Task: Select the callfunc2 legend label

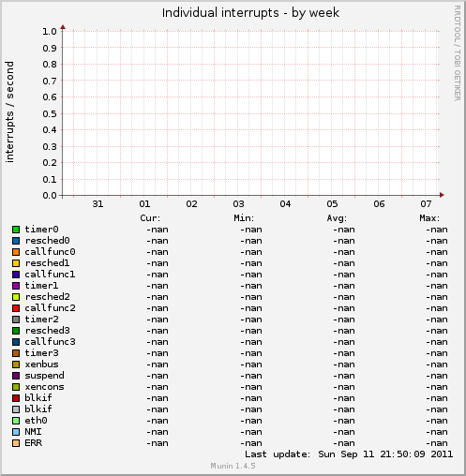Action: click(50, 308)
